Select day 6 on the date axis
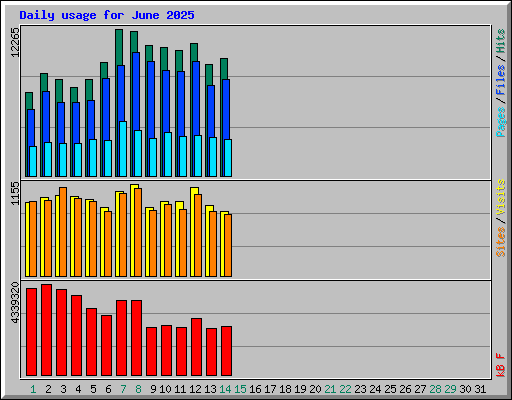512x400 pixels. click(108, 389)
